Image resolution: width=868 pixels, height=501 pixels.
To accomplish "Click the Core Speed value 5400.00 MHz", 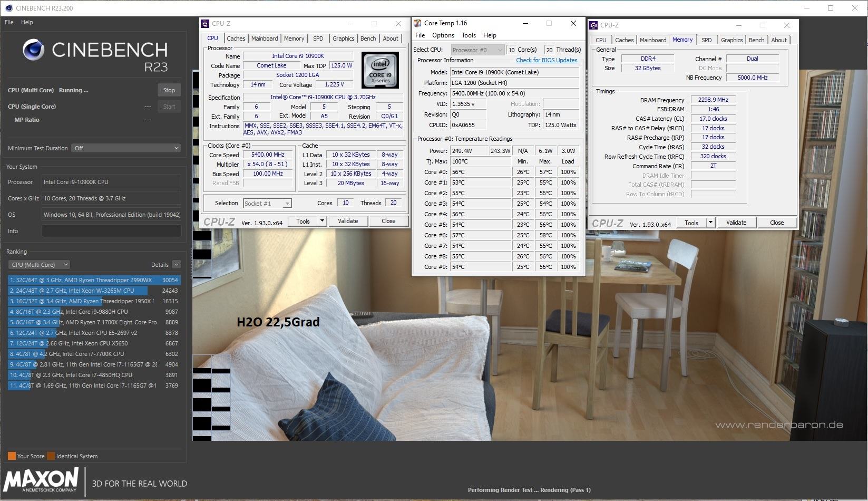I will coord(268,155).
